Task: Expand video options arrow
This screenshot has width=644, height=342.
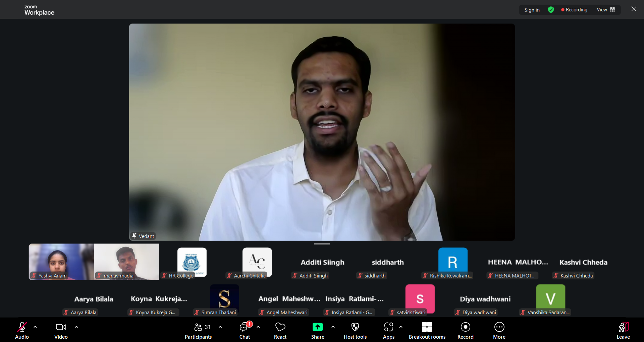Action: click(76, 327)
